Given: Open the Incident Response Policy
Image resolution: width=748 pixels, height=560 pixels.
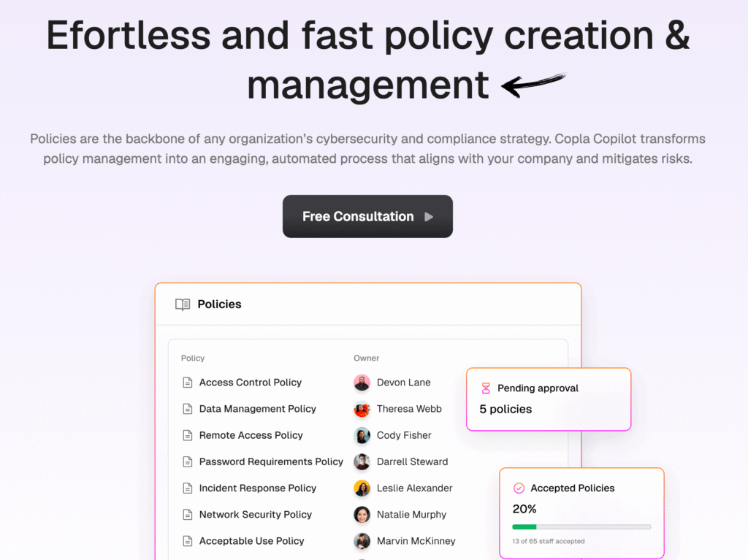Looking at the screenshot, I should pyautogui.click(x=257, y=488).
